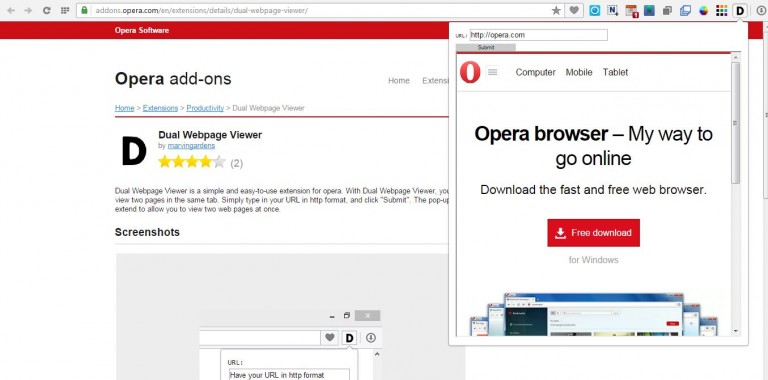This screenshot has width=768, height=380.
Task: Reload the page with refresh icon
Action: pyautogui.click(x=47, y=10)
